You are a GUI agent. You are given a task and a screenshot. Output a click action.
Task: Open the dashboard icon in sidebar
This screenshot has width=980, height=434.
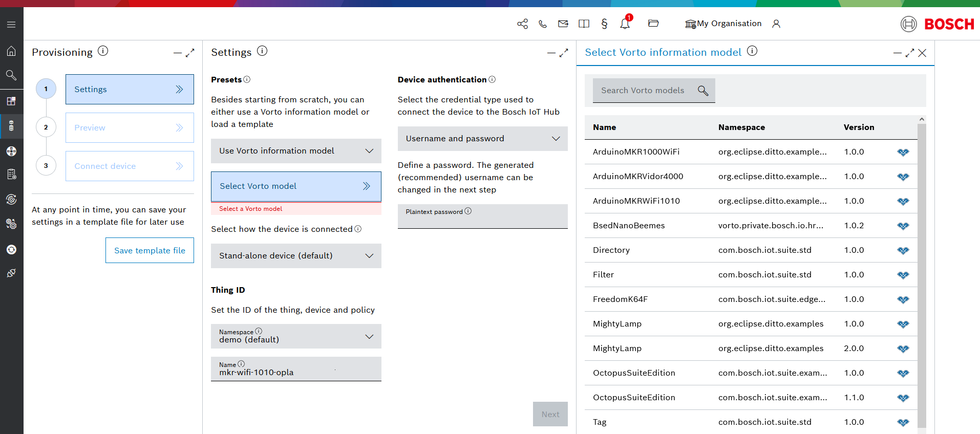pyautogui.click(x=11, y=101)
